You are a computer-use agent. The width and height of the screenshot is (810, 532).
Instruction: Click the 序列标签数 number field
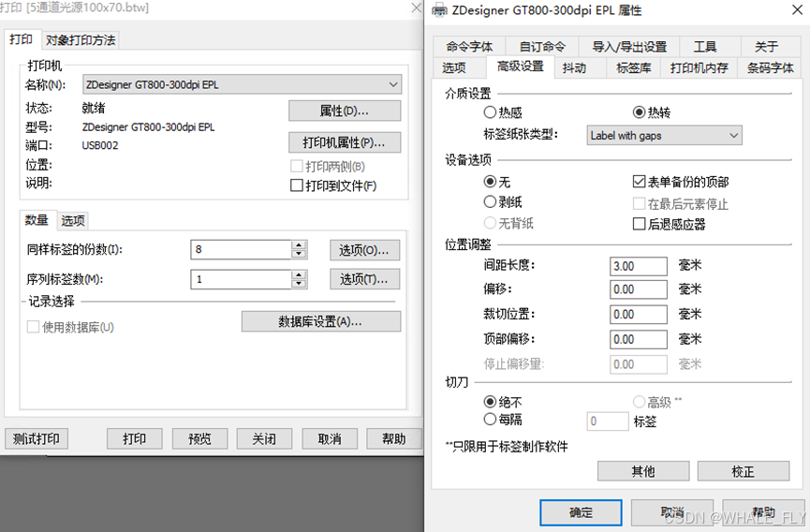242,279
